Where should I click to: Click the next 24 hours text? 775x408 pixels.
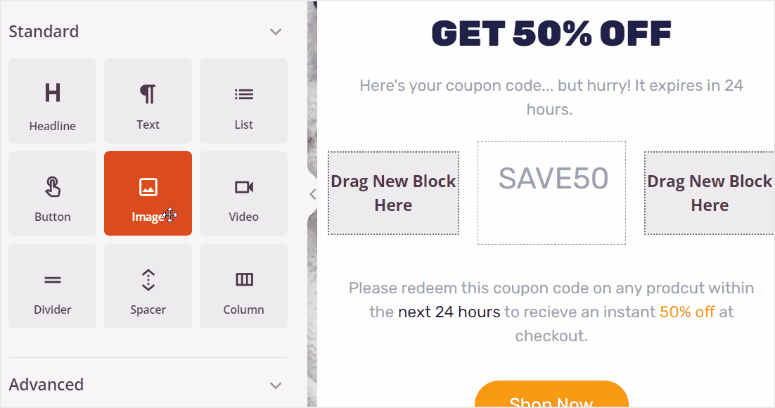[x=449, y=312]
